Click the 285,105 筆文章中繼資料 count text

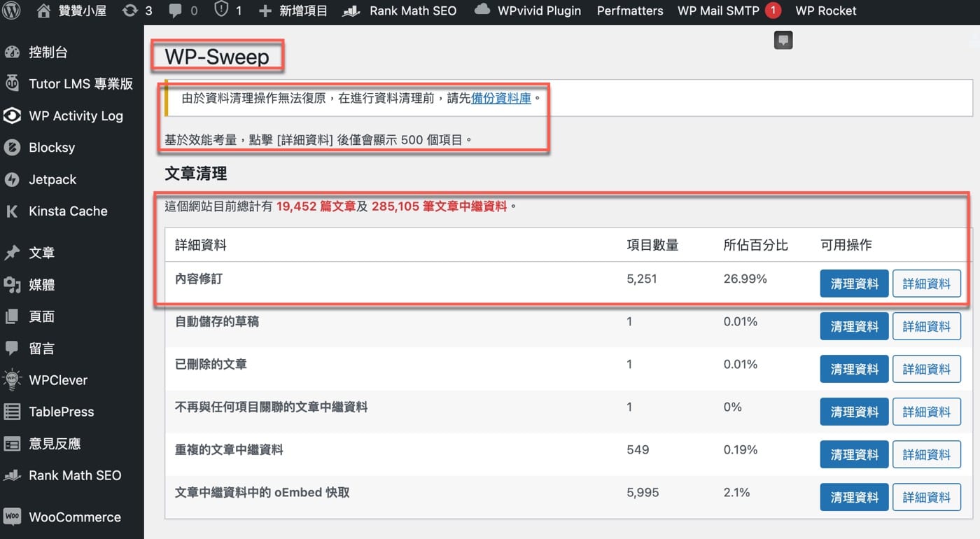pos(439,206)
